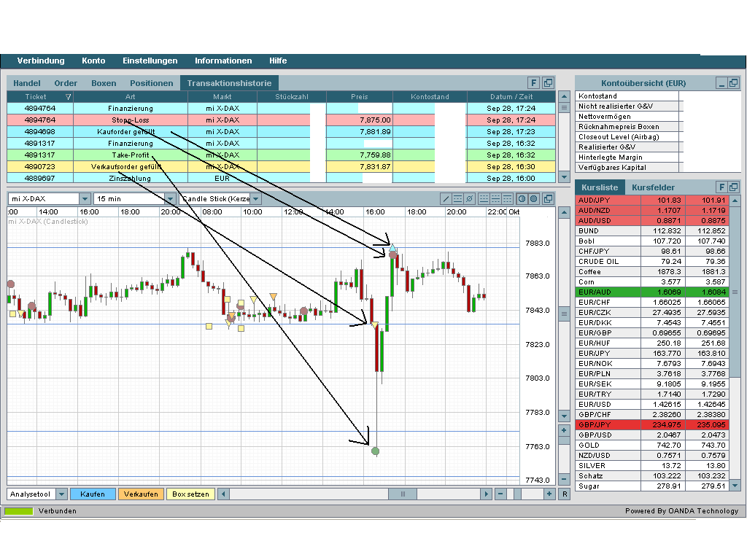Click the horizontal line chart tool icon
The width and height of the screenshot is (747, 560).
[x=457, y=198]
